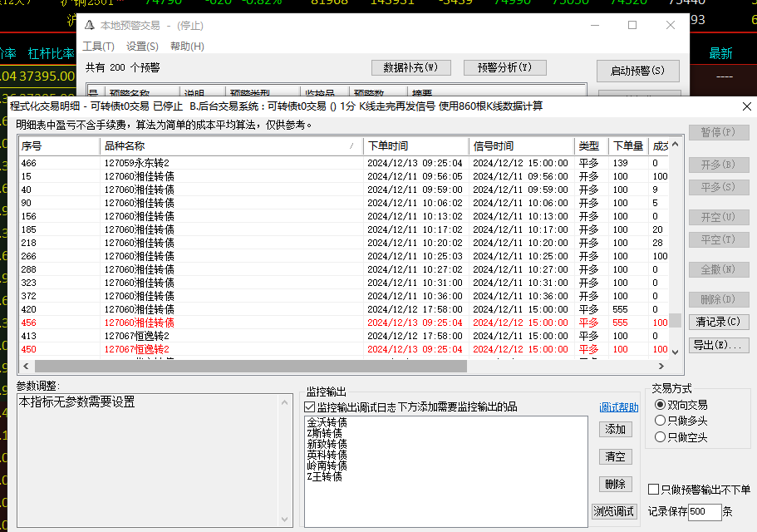Click 开多(B) button
The image size is (757, 532).
point(719,165)
